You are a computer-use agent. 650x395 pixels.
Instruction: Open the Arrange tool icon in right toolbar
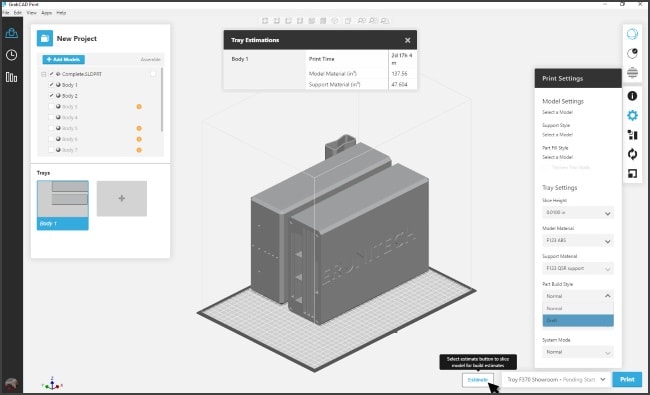pos(632,135)
